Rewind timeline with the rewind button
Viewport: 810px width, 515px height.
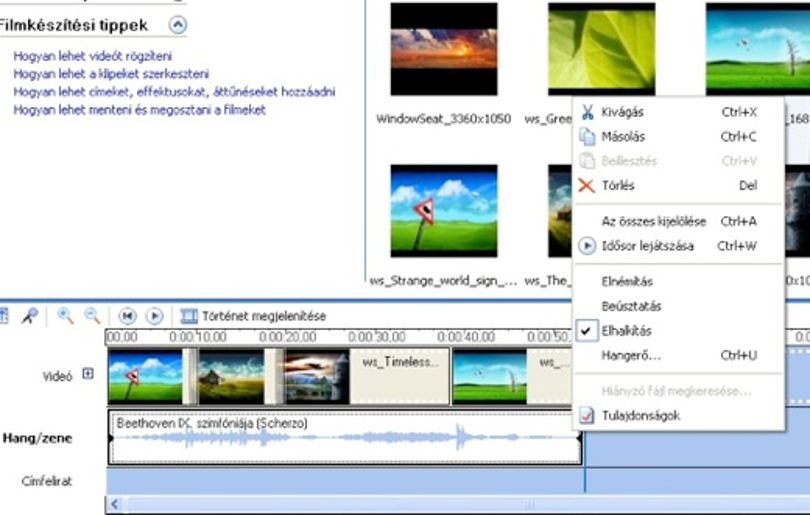tap(127, 316)
